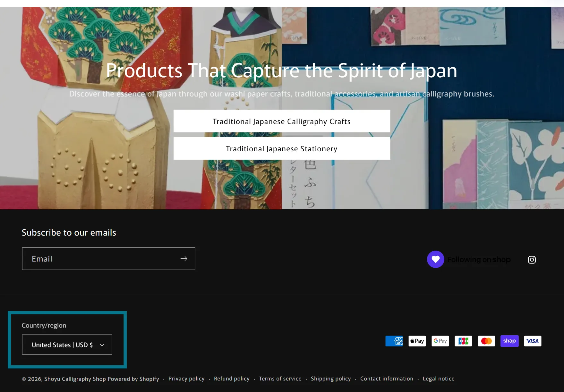Open the Shipping policy link
Viewport: 564px width, 392px height.
coord(331,379)
